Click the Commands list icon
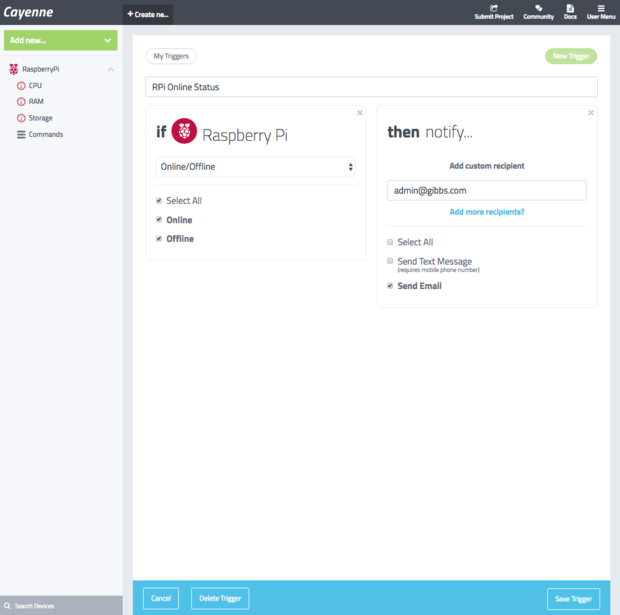 coord(21,134)
